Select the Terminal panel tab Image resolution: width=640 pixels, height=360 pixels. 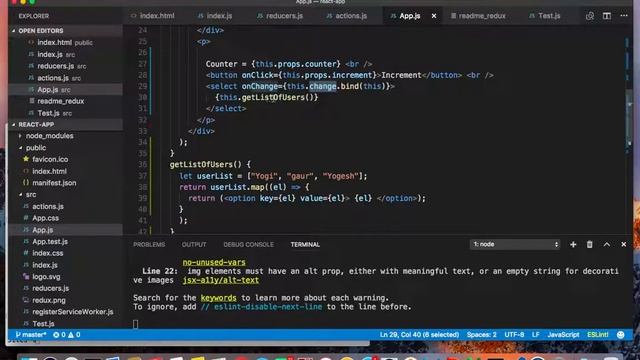click(305, 244)
